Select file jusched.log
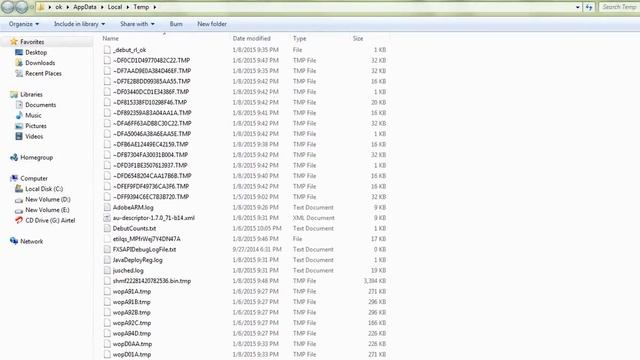Image resolution: width=640 pixels, height=360 pixels. coord(128,271)
